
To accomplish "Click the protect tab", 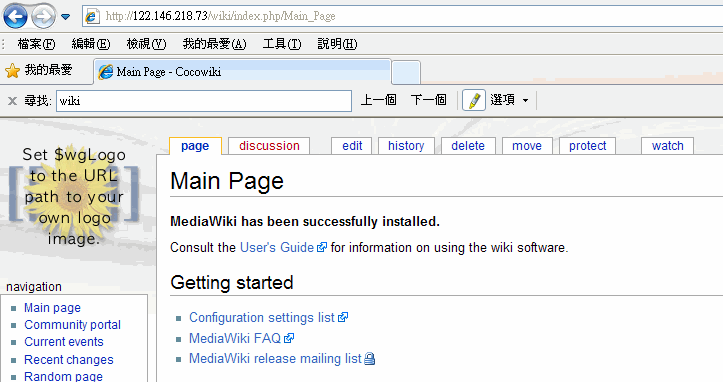I will point(587,146).
